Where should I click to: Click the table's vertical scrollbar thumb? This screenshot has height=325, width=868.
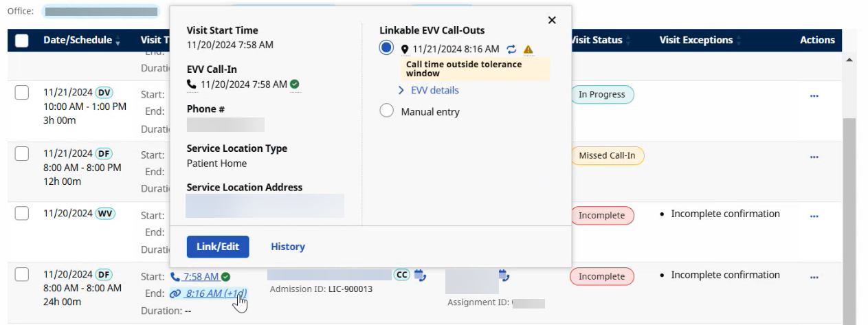pos(850,206)
